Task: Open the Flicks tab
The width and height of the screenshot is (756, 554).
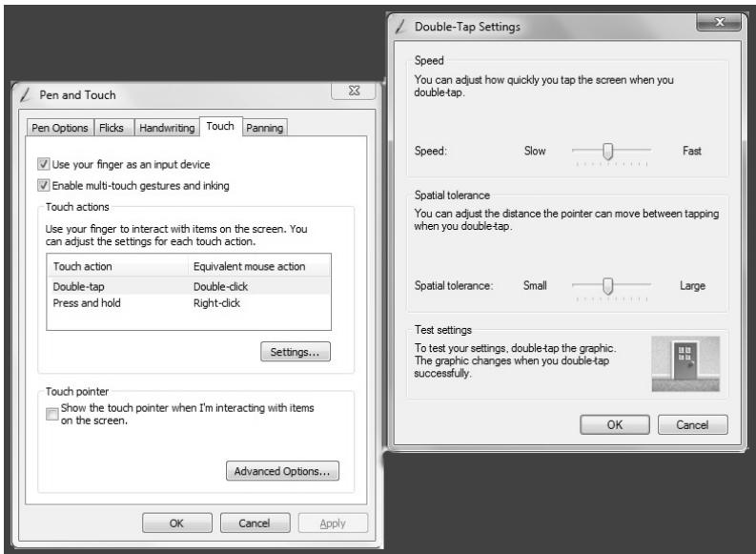Action: (x=112, y=128)
